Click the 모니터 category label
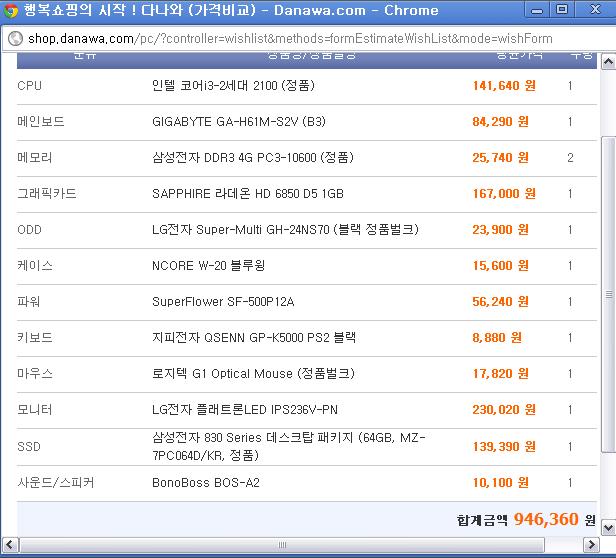 pos(35,410)
